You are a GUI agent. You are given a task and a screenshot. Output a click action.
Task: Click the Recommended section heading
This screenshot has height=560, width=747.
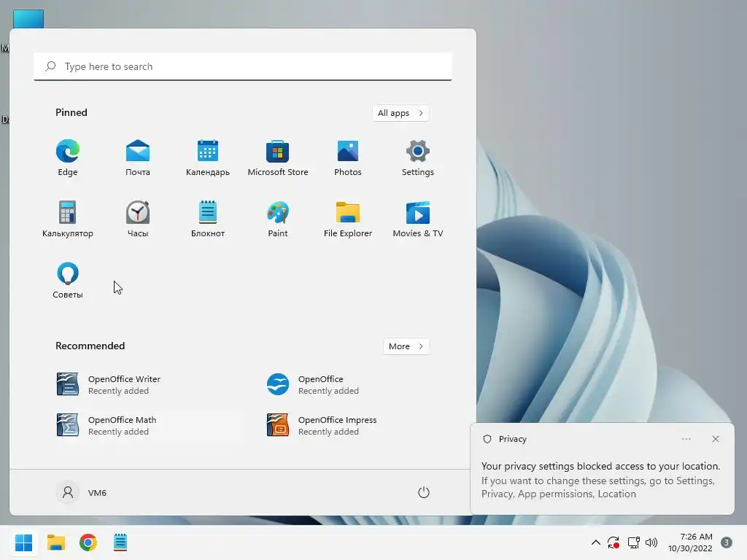click(90, 346)
